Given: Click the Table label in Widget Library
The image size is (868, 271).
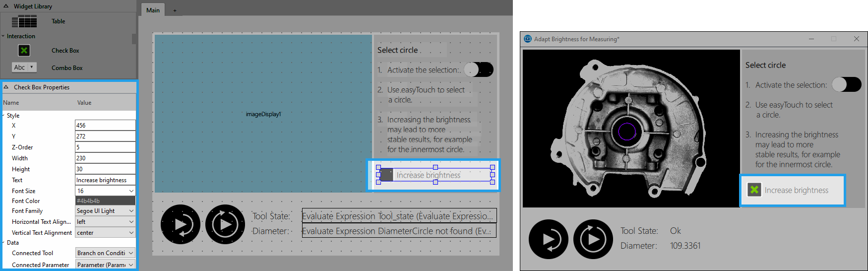Looking at the screenshot, I should click(58, 21).
